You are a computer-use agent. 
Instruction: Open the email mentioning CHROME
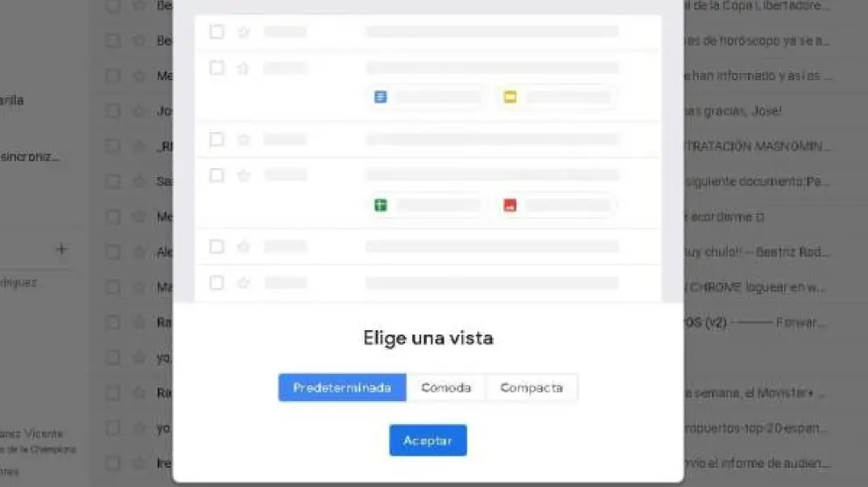[x=758, y=287]
